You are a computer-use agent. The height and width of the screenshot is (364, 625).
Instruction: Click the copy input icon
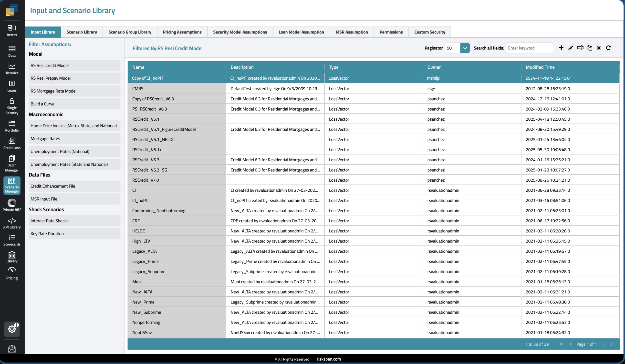click(590, 48)
